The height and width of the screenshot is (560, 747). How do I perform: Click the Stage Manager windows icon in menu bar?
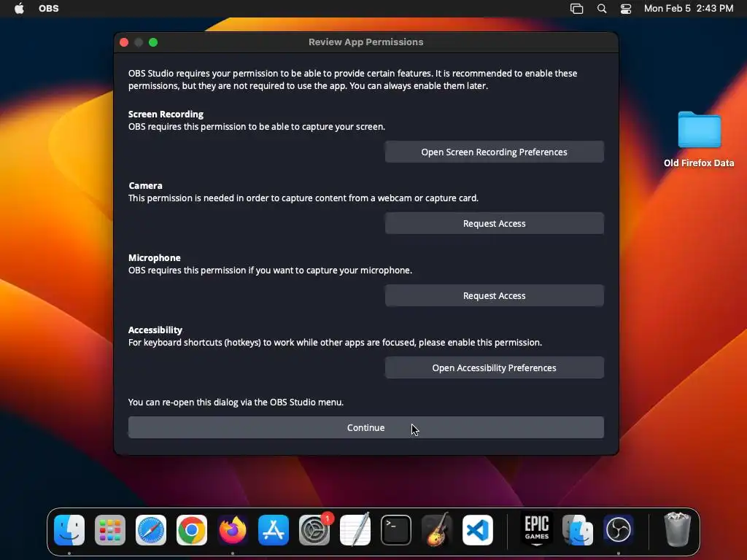576,8
